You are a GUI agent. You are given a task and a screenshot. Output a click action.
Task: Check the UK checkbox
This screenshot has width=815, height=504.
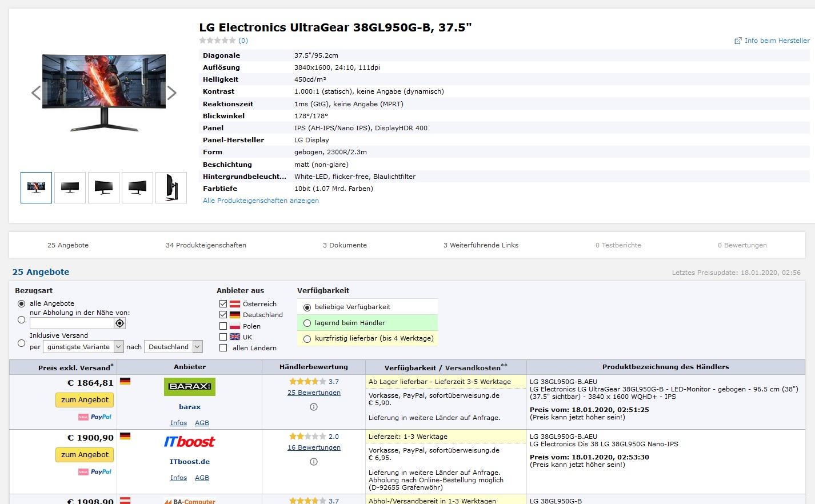click(223, 337)
